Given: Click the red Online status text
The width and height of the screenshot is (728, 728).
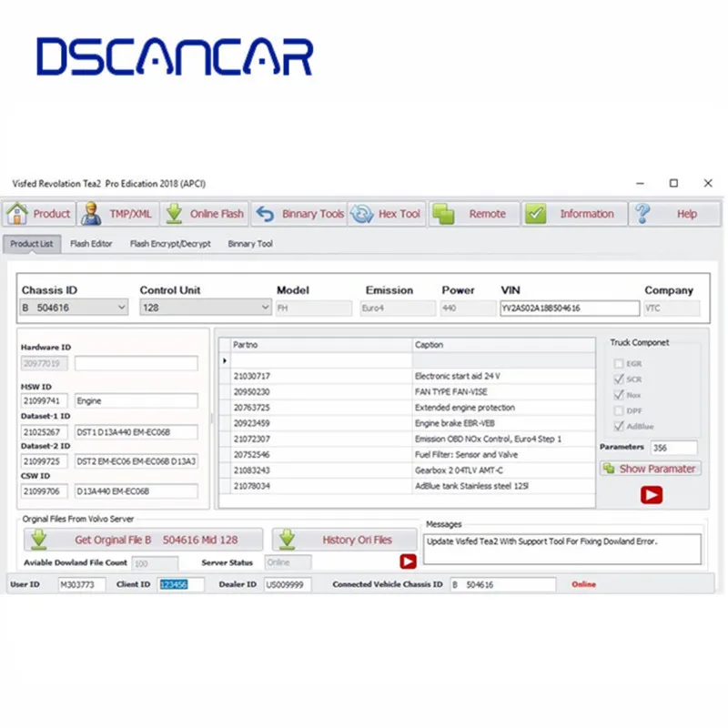Looking at the screenshot, I should pos(583,584).
